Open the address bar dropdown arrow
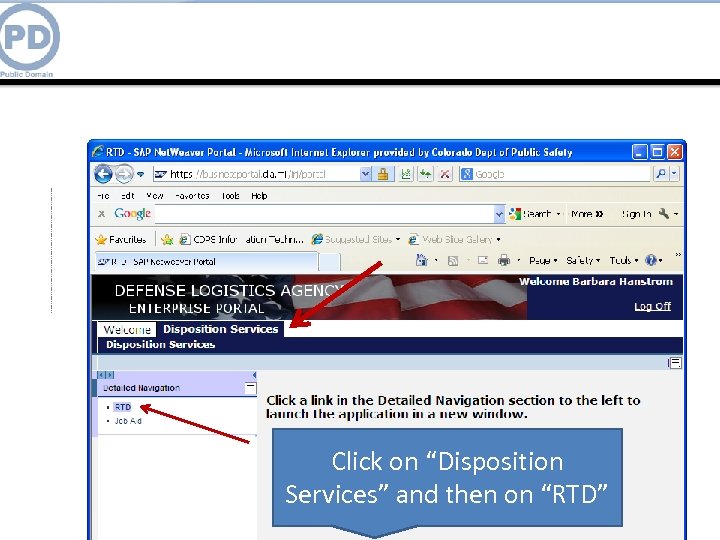The image size is (720, 540). [365, 174]
